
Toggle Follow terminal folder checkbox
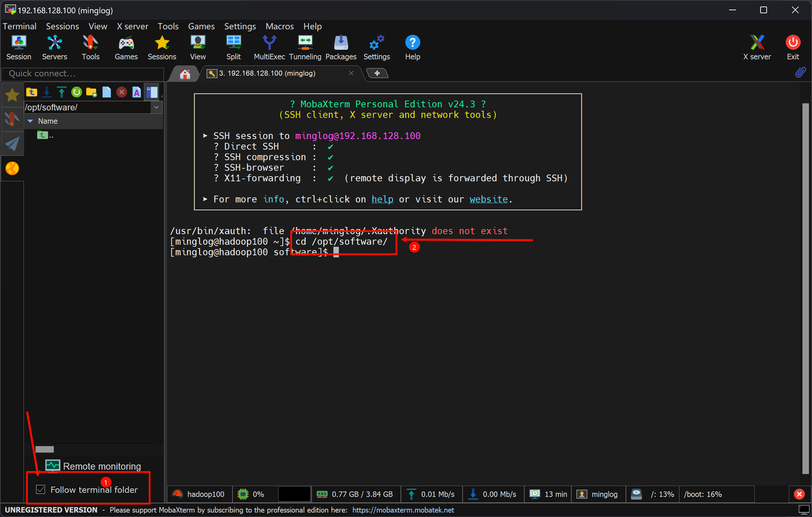pos(41,490)
